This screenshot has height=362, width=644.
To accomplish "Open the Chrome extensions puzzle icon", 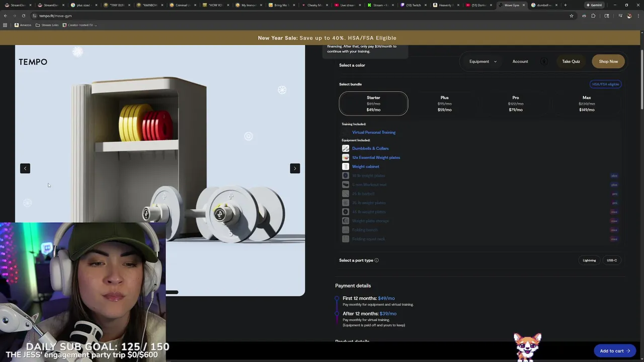I will point(593,16).
